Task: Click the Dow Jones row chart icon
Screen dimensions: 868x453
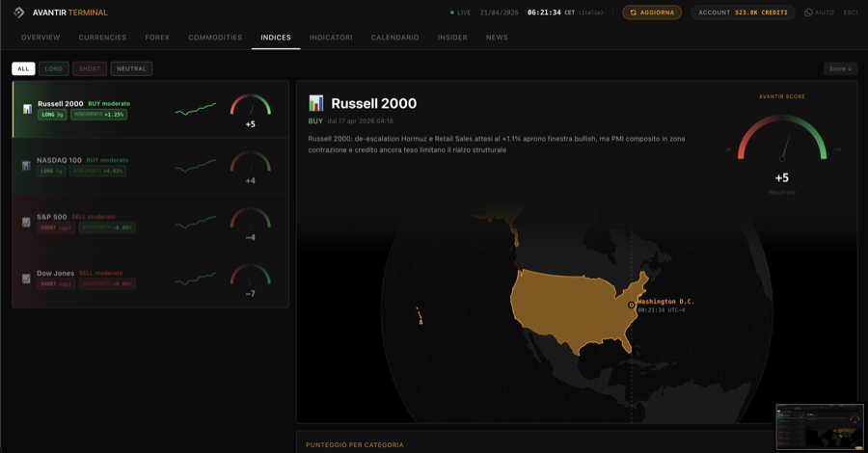Action: (x=26, y=279)
